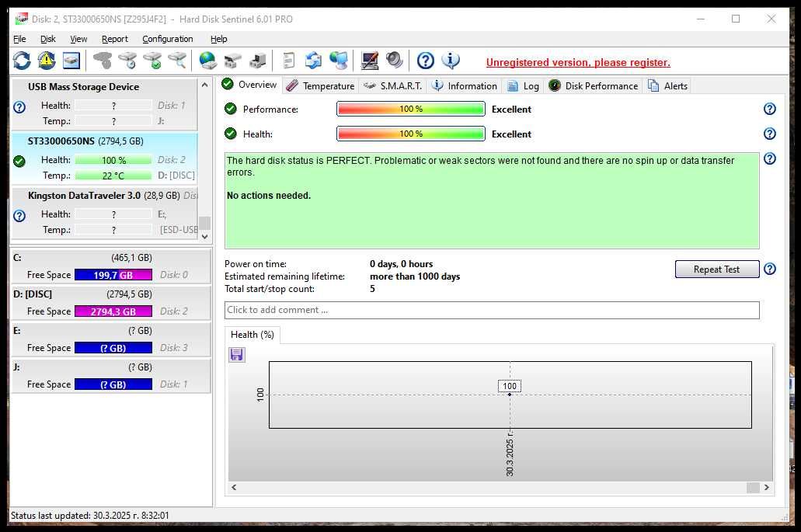The width and height of the screenshot is (801, 532).
Task: Click the monitor with pen configuration icon
Action: (x=369, y=61)
